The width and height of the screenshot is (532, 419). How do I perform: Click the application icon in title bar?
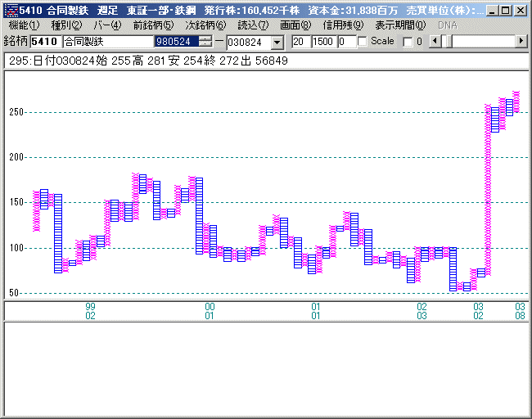pos(11,11)
